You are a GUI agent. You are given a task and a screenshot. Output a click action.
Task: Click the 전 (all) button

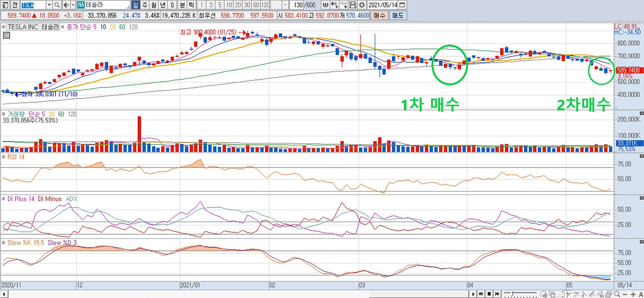[15, 5]
